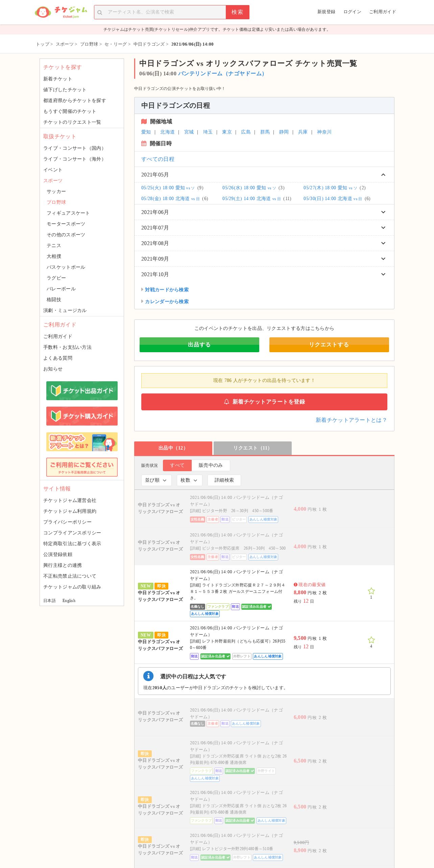Go to 中日ドラゴンズ breadcrumb
This screenshot has height=868, width=434.
click(149, 44)
